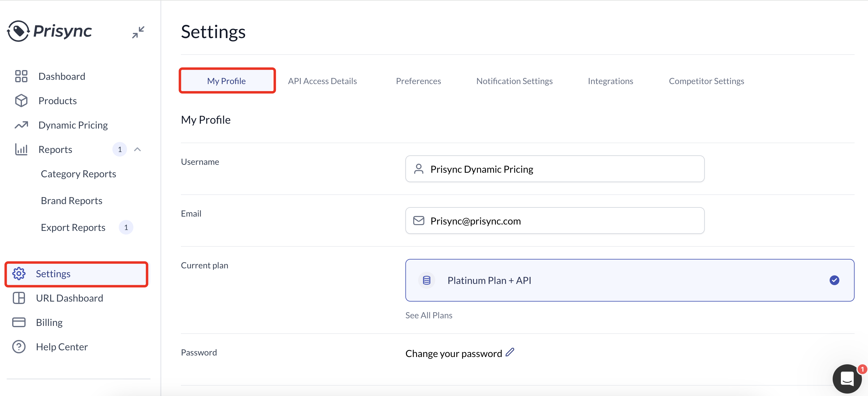Image resolution: width=868 pixels, height=396 pixels.
Task: Click the See All Plans link
Action: (429, 315)
